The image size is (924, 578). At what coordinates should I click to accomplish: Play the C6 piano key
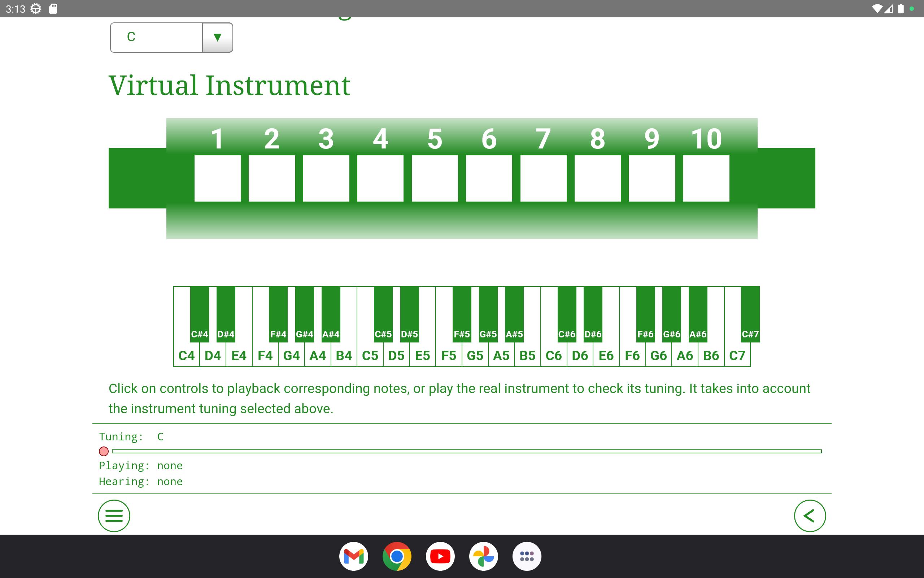coord(554,355)
